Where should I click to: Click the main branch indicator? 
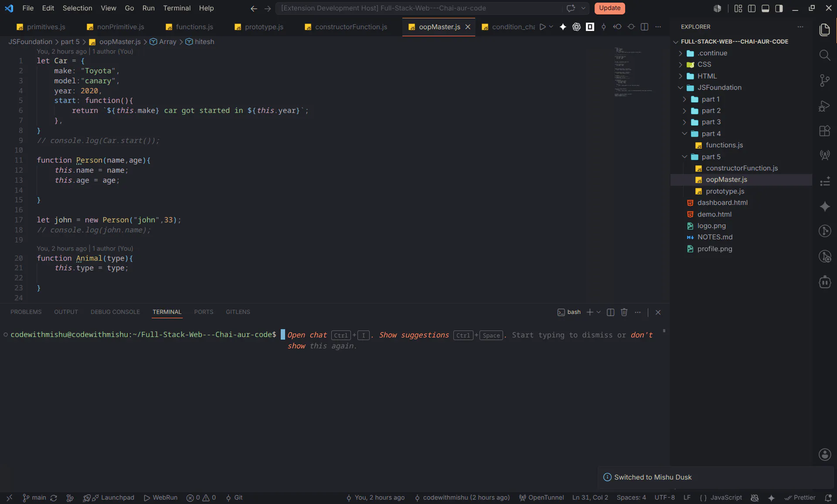point(34,498)
